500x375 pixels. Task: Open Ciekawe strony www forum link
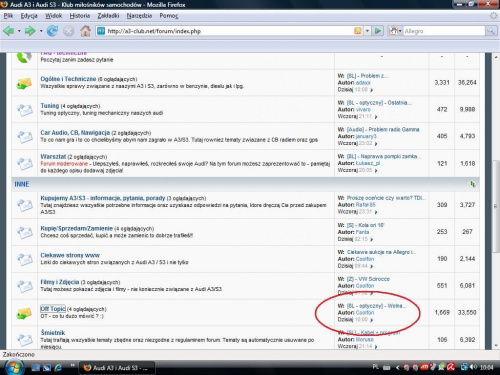70,255
